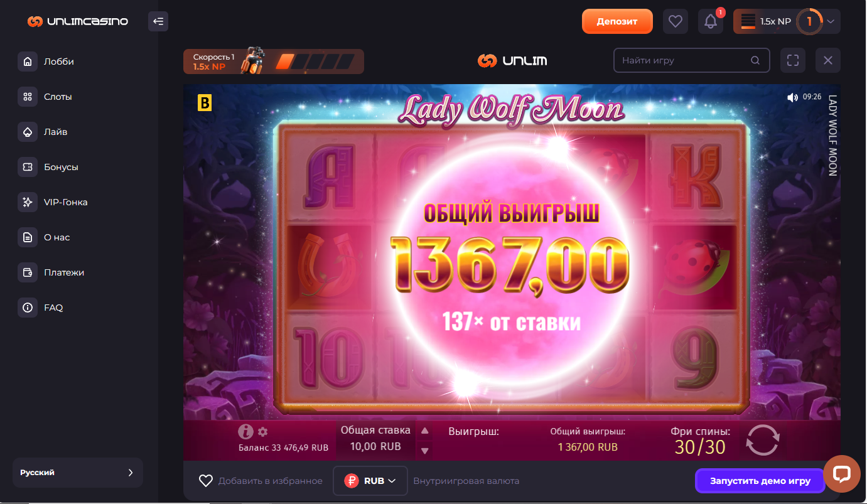Mute the game sound speaker
This screenshot has height=504, width=867.
click(792, 97)
